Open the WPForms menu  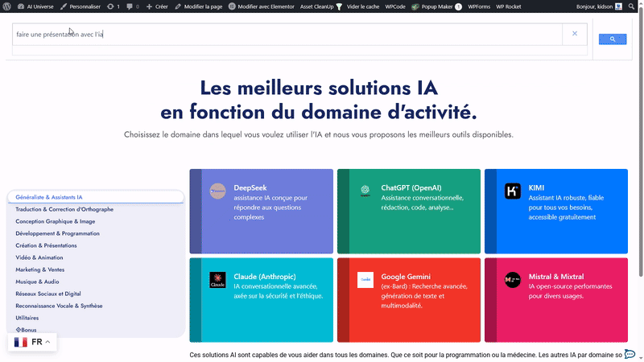coord(479,6)
